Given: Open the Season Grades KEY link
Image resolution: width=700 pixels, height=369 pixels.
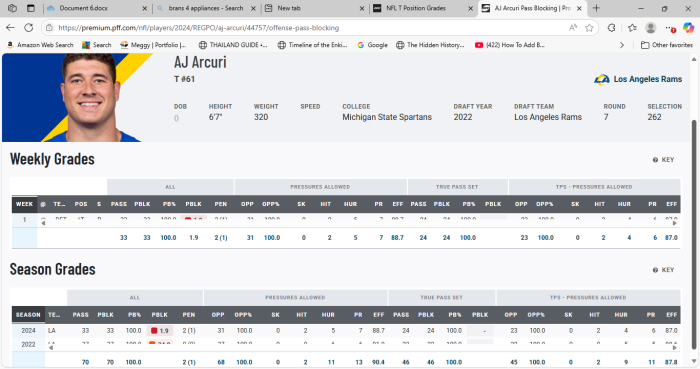Looking at the screenshot, I should point(663,270).
